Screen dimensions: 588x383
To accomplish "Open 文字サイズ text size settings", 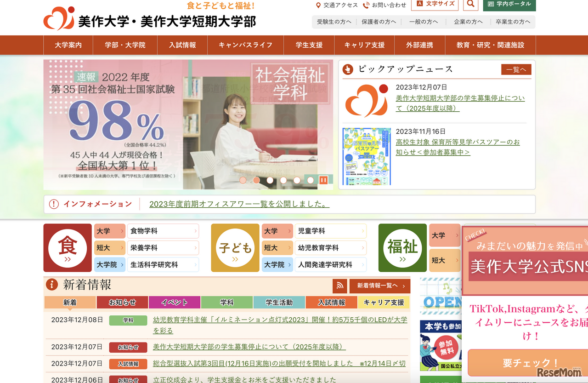I will click(435, 5).
